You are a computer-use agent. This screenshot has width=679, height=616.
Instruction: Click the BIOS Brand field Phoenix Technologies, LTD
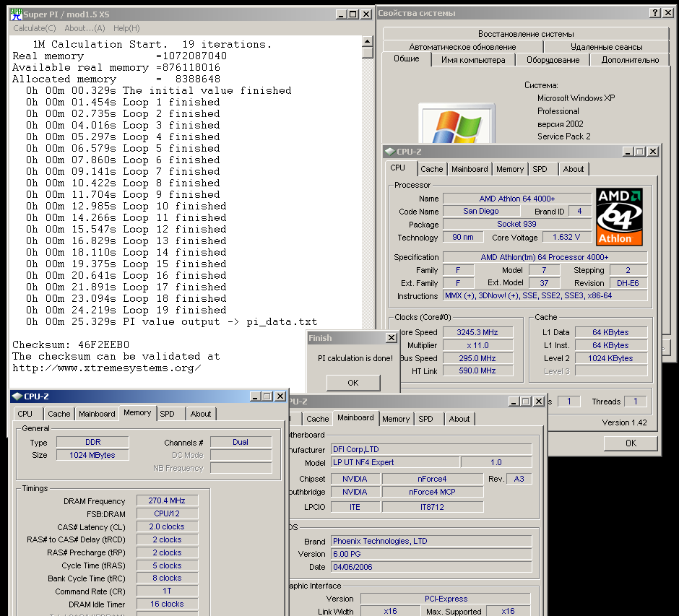pos(431,541)
